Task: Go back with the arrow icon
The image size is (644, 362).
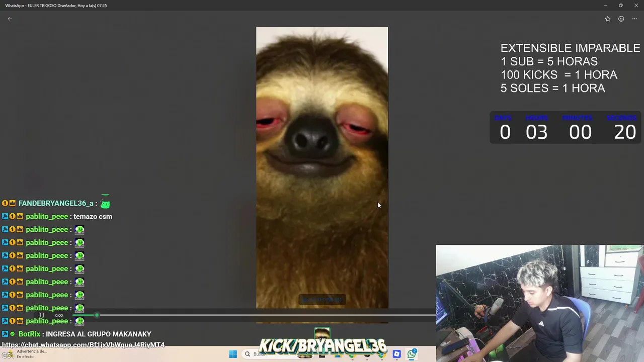Action: [x=10, y=19]
